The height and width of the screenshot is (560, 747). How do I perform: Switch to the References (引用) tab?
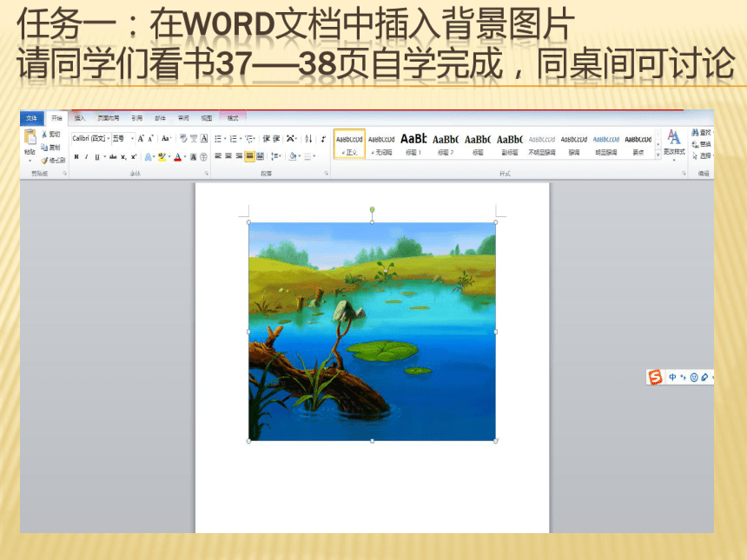(137, 118)
